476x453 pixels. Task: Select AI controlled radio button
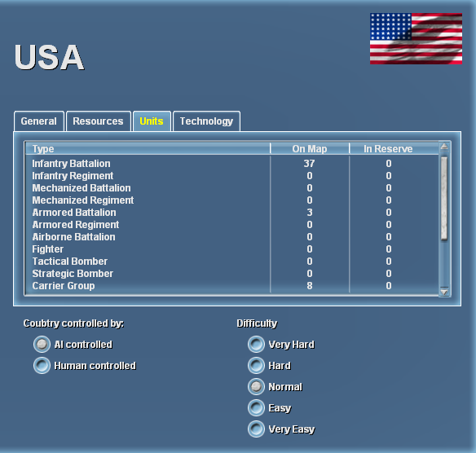click(x=42, y=345)
